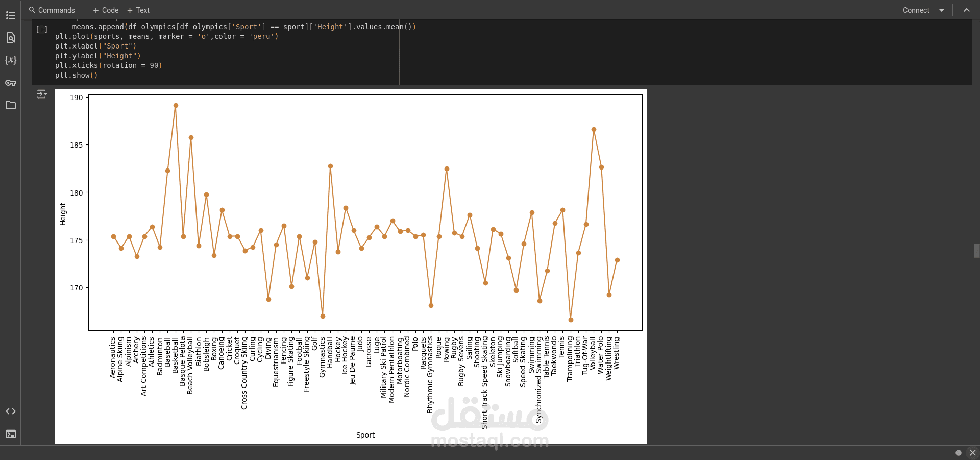The image size is (980, 460).
Task: Click the plt.plot code line
Action: (x=167, y=36)
